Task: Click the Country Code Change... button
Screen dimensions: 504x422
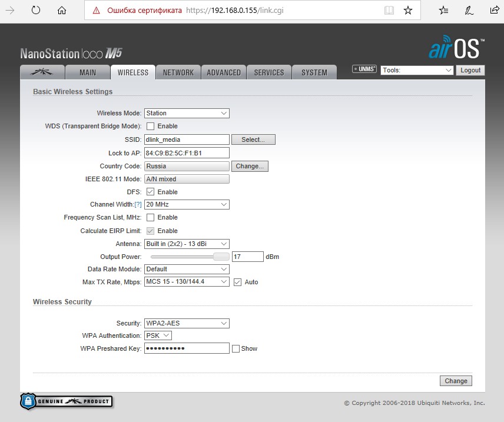Action: [250, 166]
